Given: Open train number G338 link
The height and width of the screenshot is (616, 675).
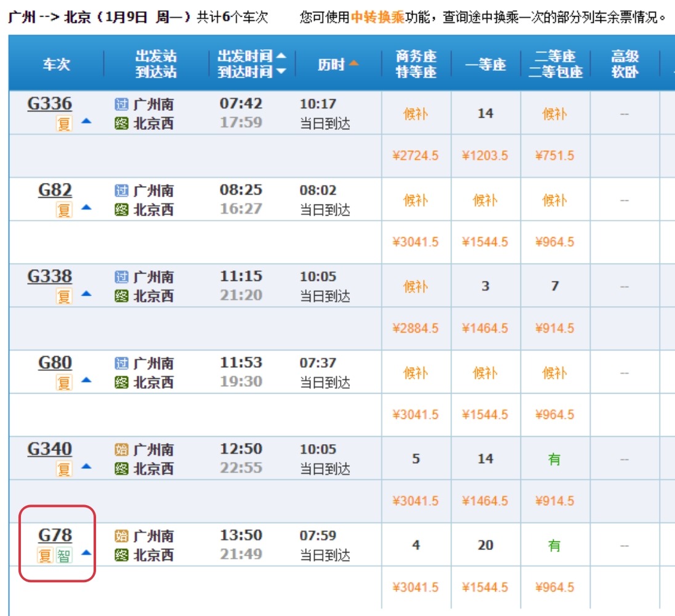Looking at the screenshot, I should pos(49,277).
